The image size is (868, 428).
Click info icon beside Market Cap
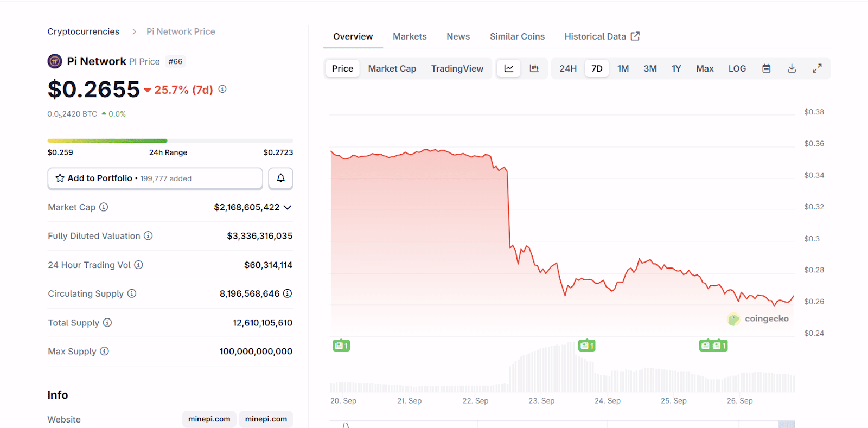click(104, 207)
